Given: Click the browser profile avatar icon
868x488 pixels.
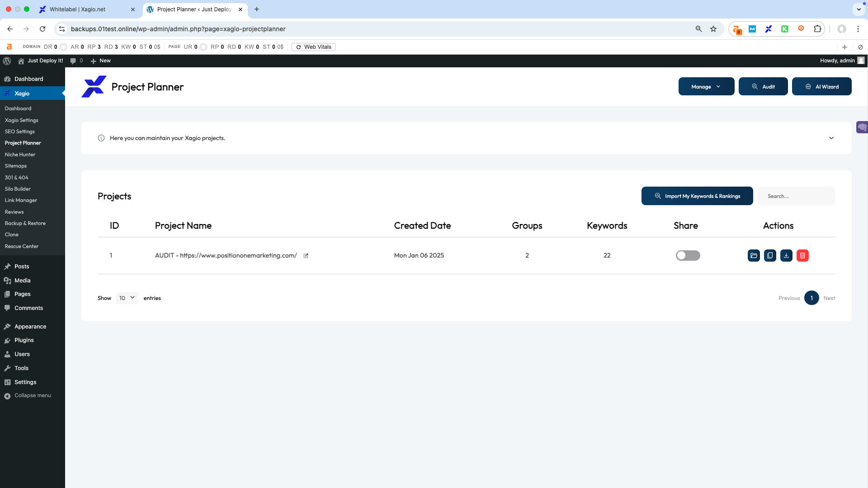Looking at the screenshot, I should 842,29.
